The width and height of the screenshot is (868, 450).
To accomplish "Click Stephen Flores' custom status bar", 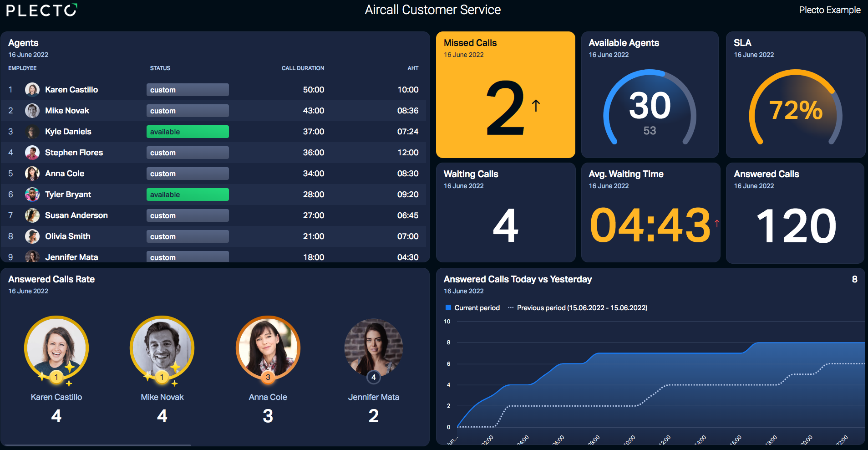I will pos(188,153).
